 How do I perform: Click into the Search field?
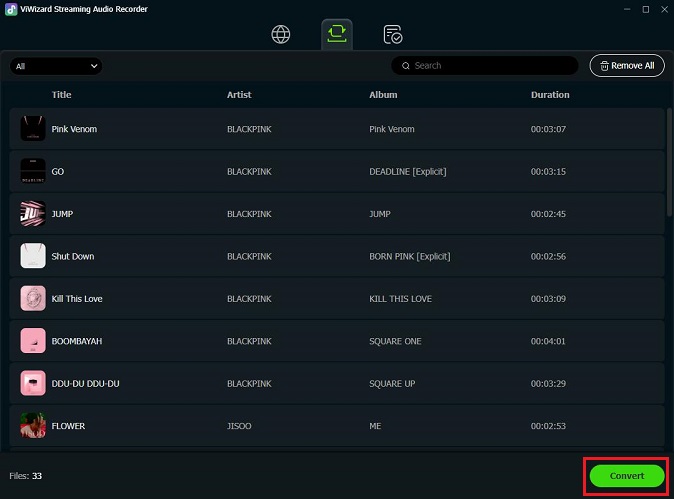(484, 65)
